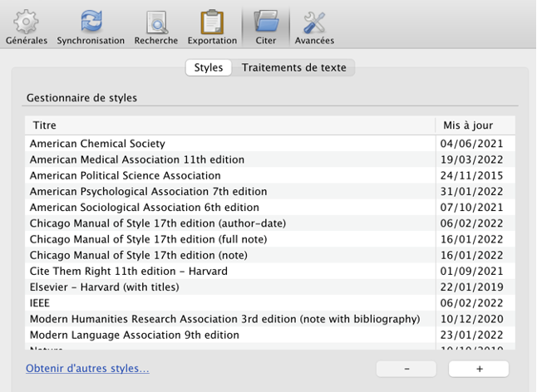This screenshot has width=537, height=392.
Task: Open the Recherche preferences pane
Action: [156, 26]
